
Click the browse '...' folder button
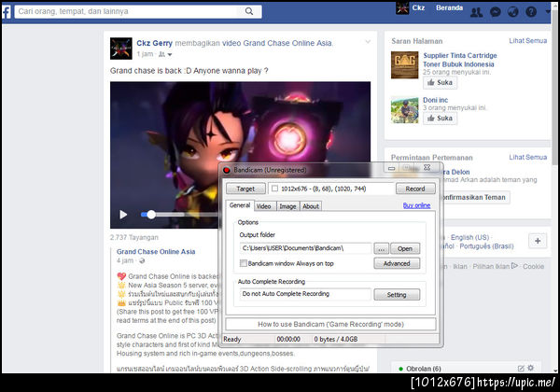[x=382, y=248]
